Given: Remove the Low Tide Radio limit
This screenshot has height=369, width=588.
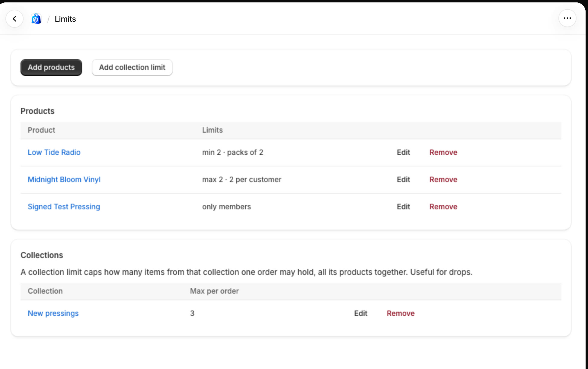Looking at the screenshot, I should 443,152.
